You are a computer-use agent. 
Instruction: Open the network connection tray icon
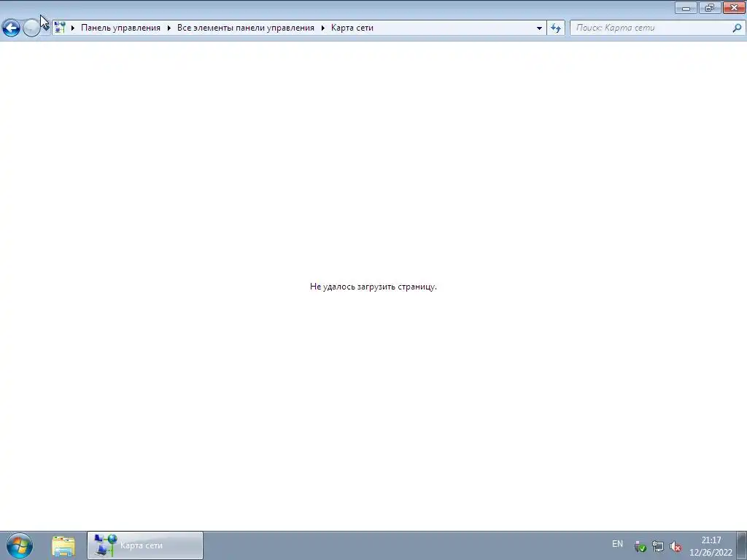pos(658,546)
